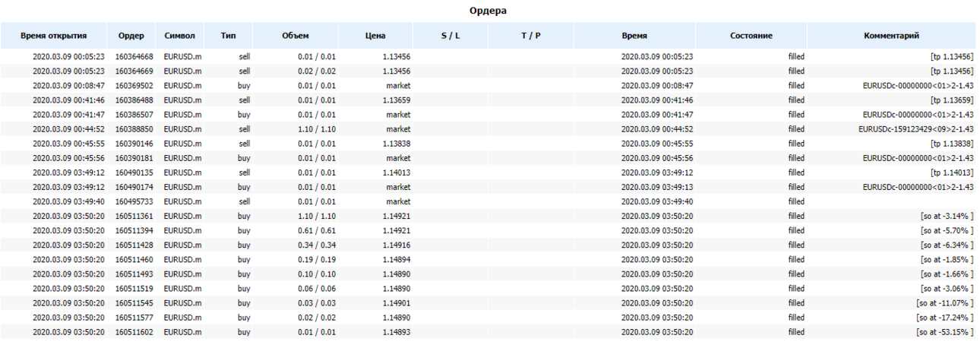Image resolution: width=980 pixels, height=345 pixels.
Task: Click the volume cell '0.06 / 0.06'
Action: point(317,289)
